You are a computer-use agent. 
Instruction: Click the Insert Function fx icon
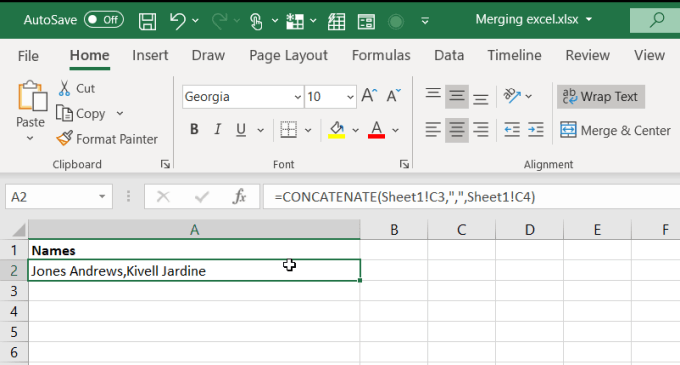coord(239,197)
